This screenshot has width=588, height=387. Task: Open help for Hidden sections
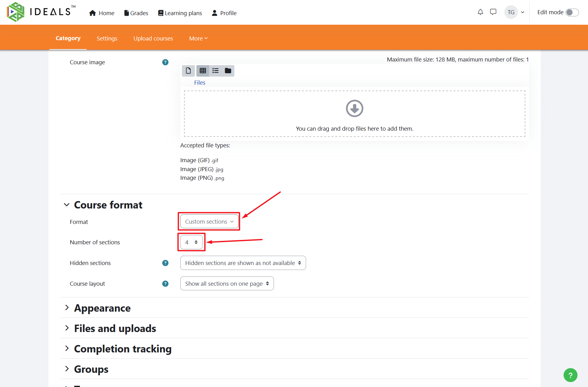tap(165, 263)
